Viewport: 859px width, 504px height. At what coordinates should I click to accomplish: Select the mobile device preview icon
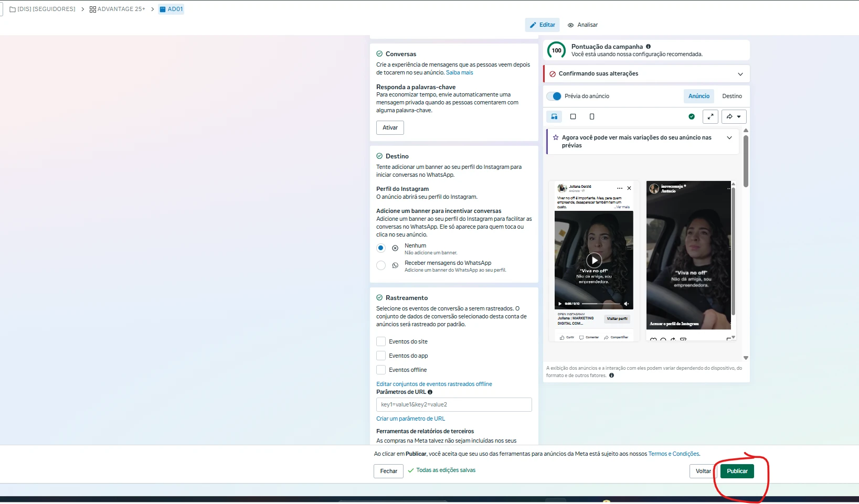tap(592, 116)
